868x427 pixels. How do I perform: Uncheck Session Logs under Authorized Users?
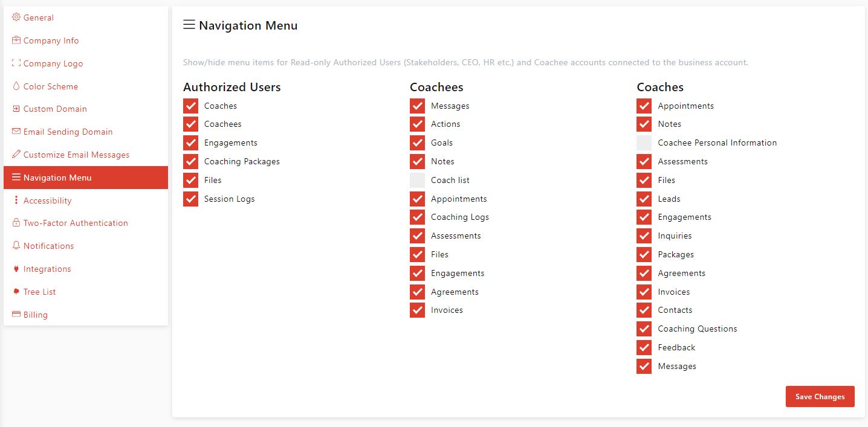pyautogui.click(x=190, y=199)
